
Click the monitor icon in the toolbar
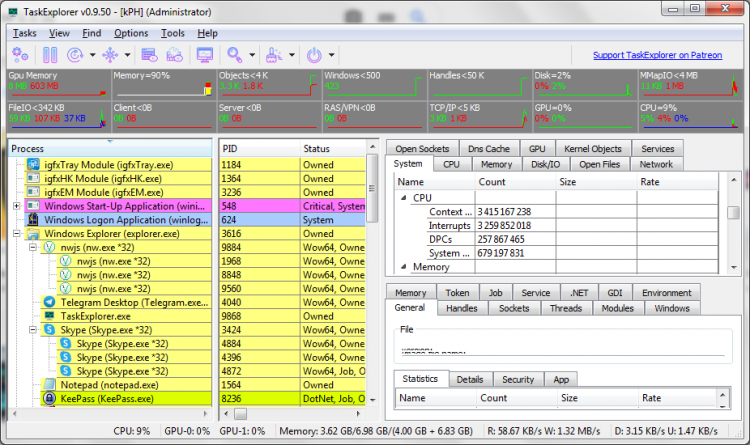(206, 55)
